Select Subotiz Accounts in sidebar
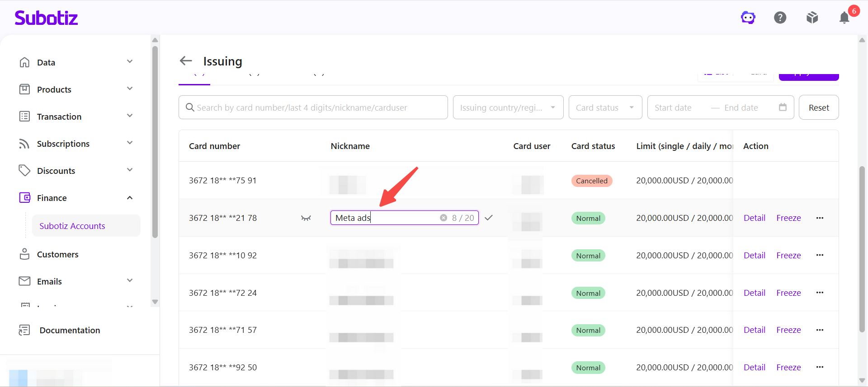Viewport: 868px width, 387px height. (x=86, y=226)
